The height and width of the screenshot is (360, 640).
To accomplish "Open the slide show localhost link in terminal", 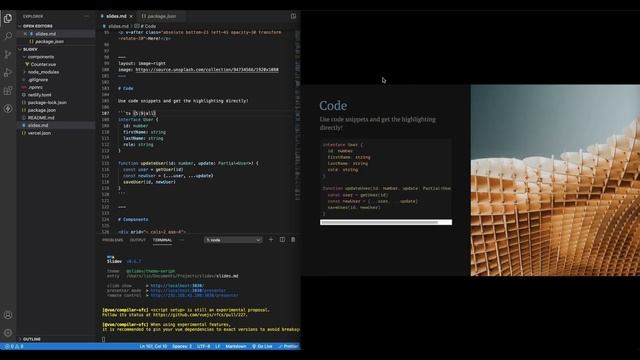I will [177, 286].
